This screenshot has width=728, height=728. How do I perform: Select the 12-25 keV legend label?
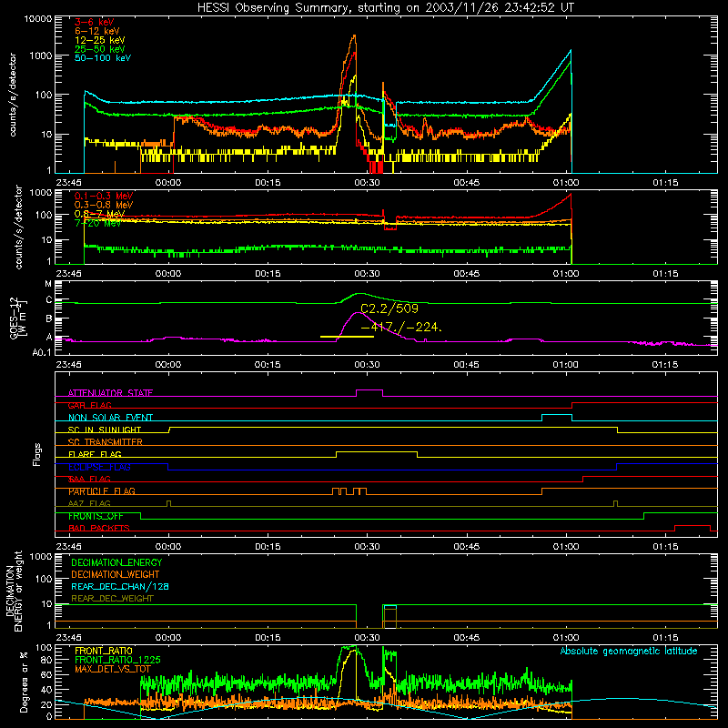pyautogui.click(x=100, y=40)
